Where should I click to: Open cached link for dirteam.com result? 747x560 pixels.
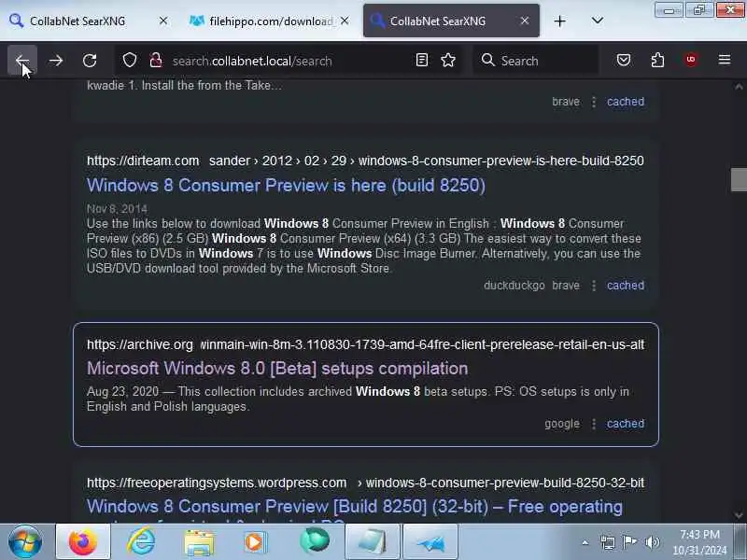pyautogui.click(x=625, y=286)
